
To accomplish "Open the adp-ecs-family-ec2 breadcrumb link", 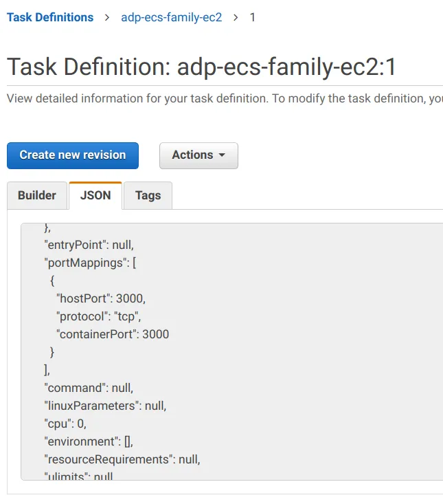I will (172, 17).
